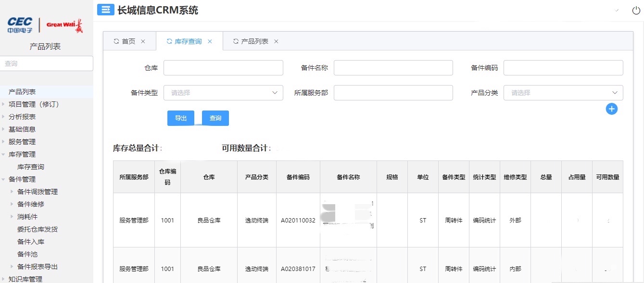Screen dimensions: 644x283
Task: Open the 备件类型 dropdown
Action: coord(223,93)
